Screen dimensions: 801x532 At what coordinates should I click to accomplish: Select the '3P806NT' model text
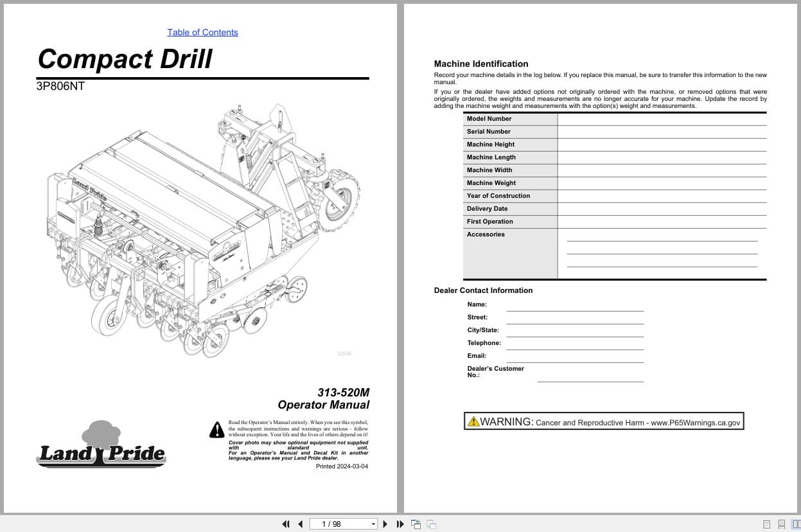60,86
